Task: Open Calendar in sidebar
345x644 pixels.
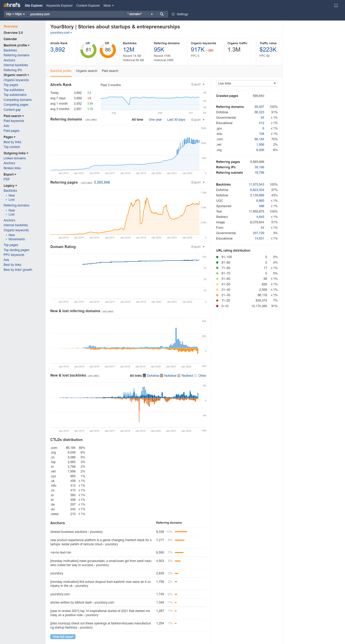Action: pos(10,39)
